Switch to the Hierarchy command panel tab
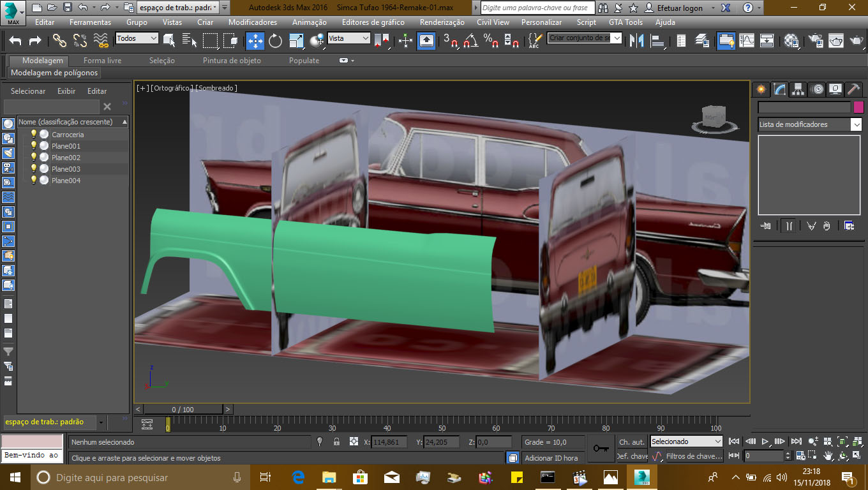The image size is (868, 490). point(798,89)
